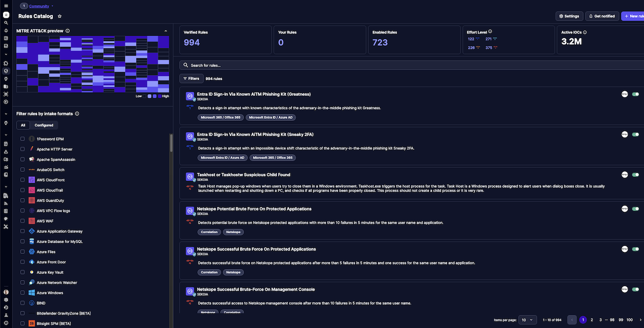Open notifications bell in the left sidebar
Image resolution: width=644 pixels, height=328 pixels.
pos(6,30)
